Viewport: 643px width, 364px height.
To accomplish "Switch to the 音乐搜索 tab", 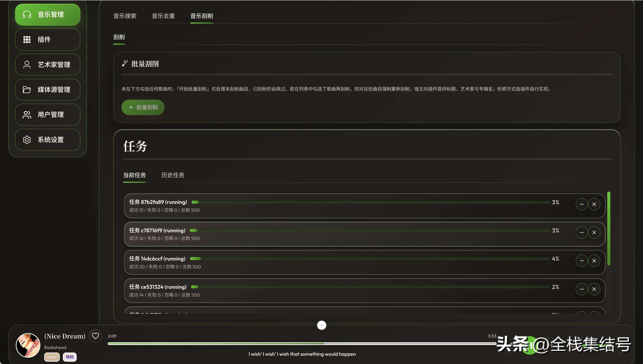I will coord(125,16).
